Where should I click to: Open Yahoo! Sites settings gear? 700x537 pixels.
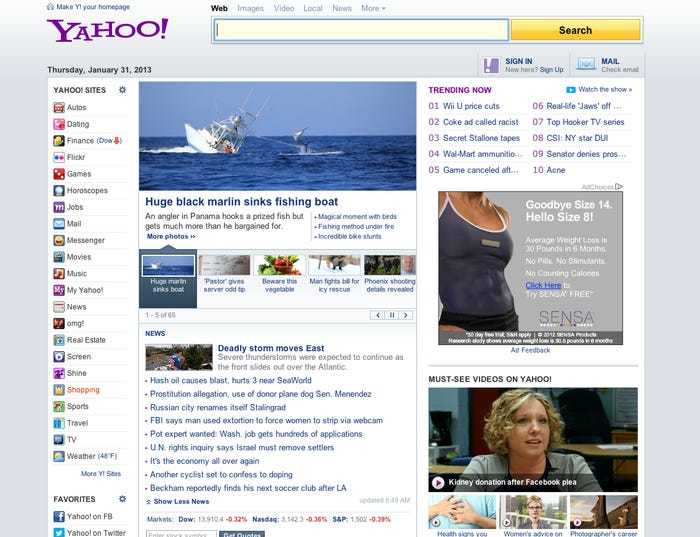click(122, 90)
